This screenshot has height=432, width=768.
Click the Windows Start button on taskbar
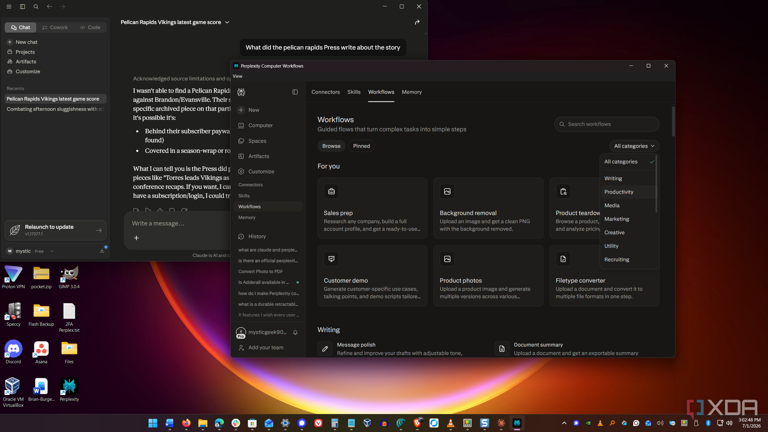tap(153, 423)
